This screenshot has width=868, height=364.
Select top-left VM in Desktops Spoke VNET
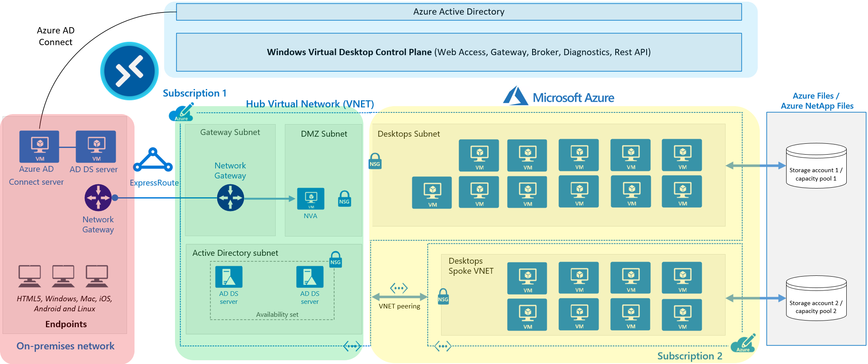(x=527, y=278)
